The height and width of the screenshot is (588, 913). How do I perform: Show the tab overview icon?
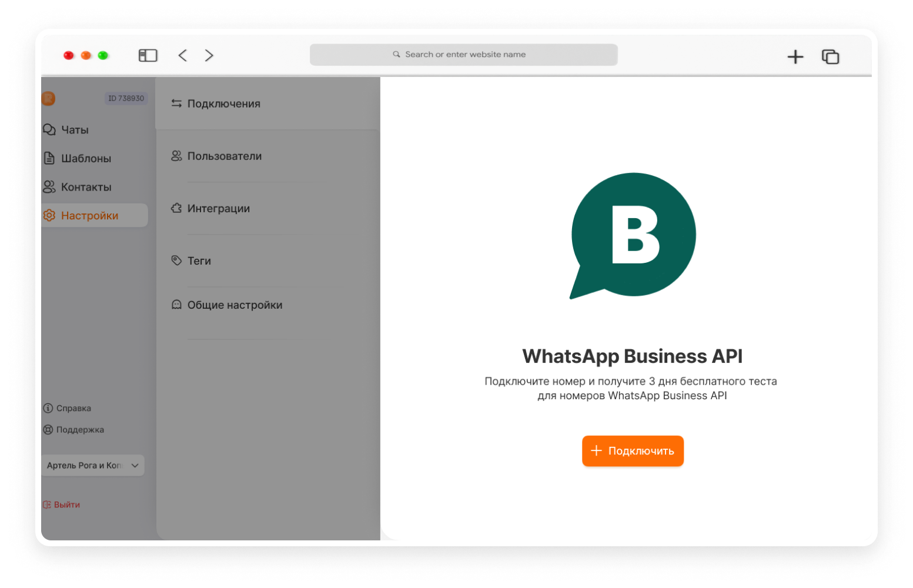(830, 56)
